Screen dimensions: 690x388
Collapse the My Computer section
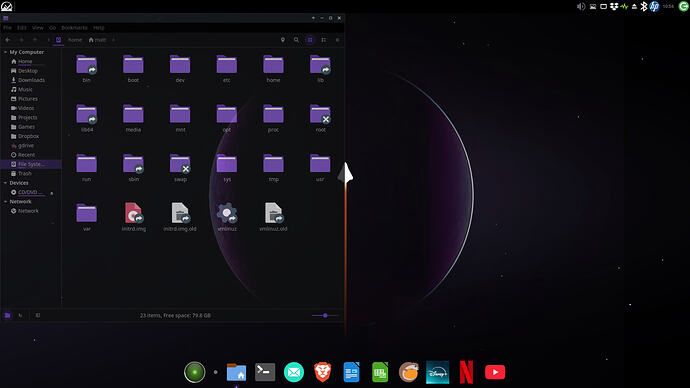[x=5, y=52]
